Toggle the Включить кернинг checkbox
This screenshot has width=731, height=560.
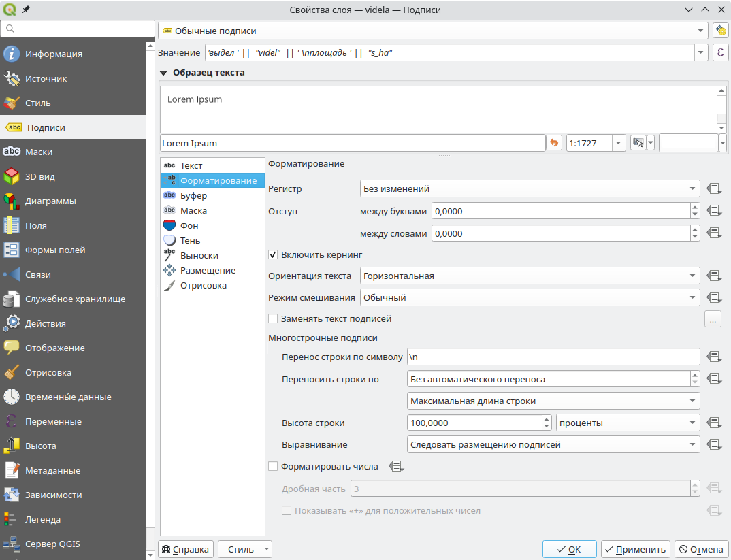point(273,255)
